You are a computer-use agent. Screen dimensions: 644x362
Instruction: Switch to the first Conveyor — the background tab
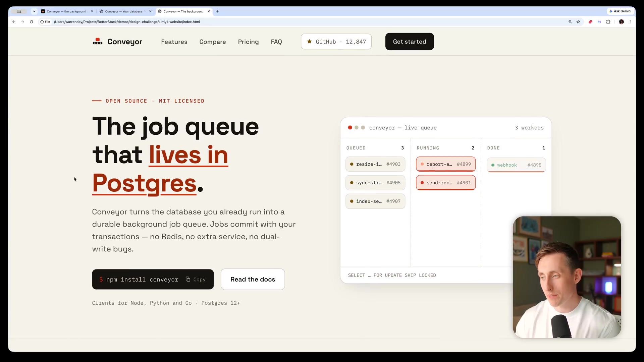click(66, 11)
